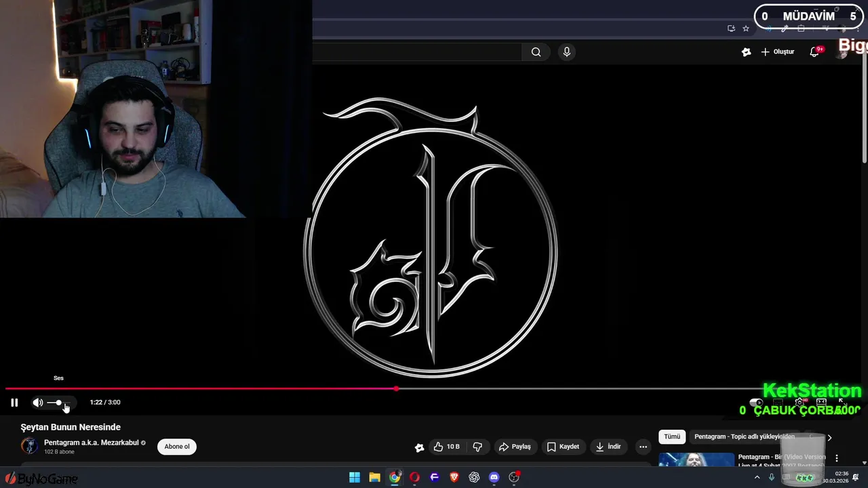The height and width of the screenshot is (488, 868).
Task: Select the Tümü filter chip
Action: tap(672, 437)
